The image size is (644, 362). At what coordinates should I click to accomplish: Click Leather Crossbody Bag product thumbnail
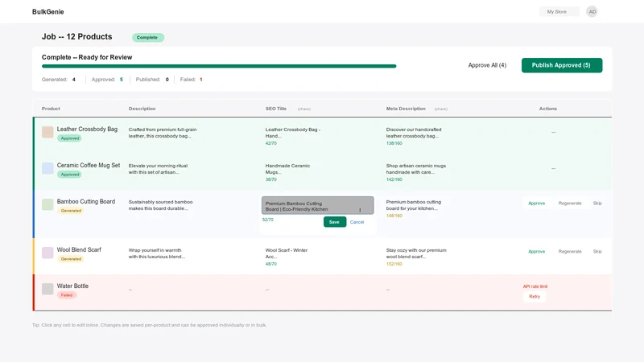point(47,132)
